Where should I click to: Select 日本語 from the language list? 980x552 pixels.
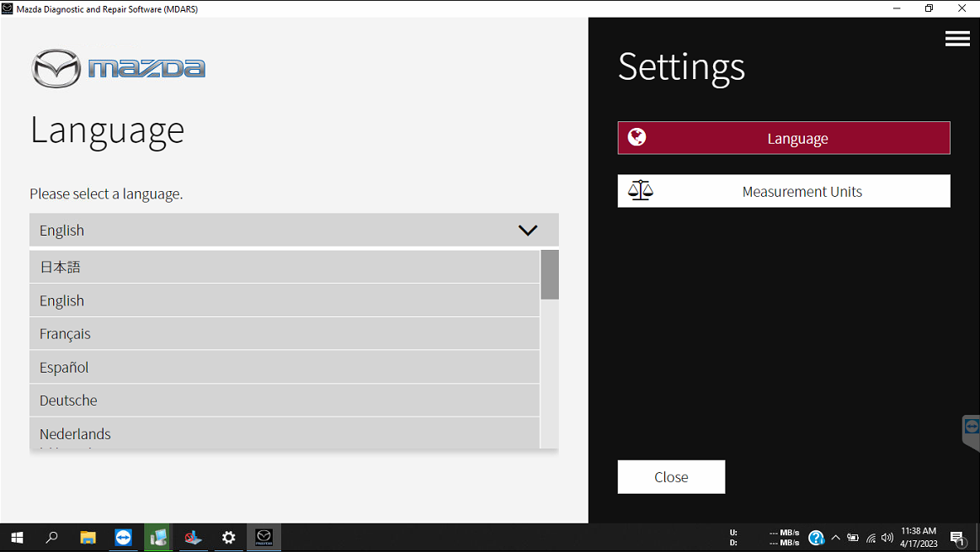click(x=285, y=268)
